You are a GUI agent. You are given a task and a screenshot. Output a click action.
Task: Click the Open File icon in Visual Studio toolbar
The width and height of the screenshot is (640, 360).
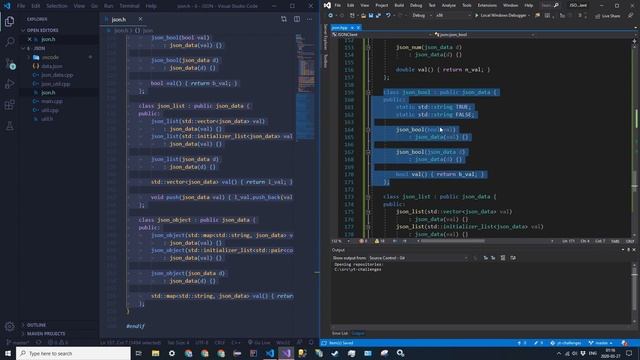tap(363, 16)
